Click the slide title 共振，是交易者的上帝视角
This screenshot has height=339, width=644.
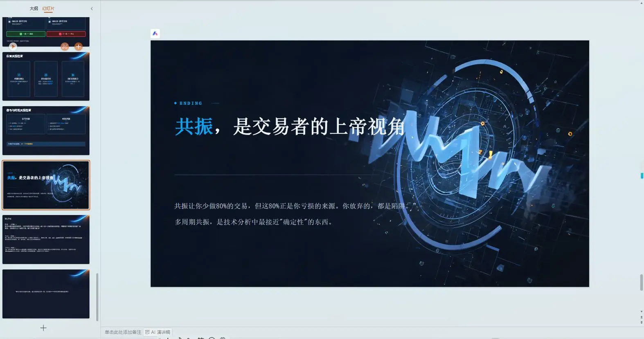tap(290, 126)
